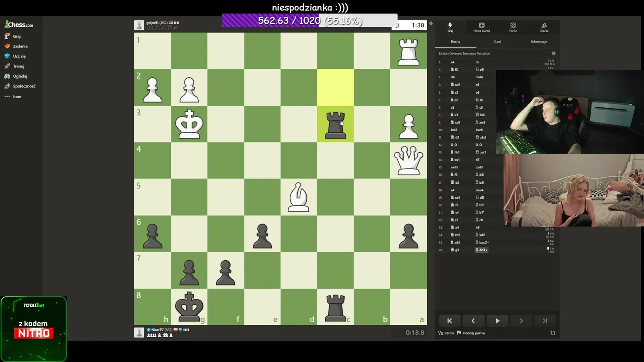
Task: Click the Trenuj dumbbell icon
Action: tap(7, 66)
